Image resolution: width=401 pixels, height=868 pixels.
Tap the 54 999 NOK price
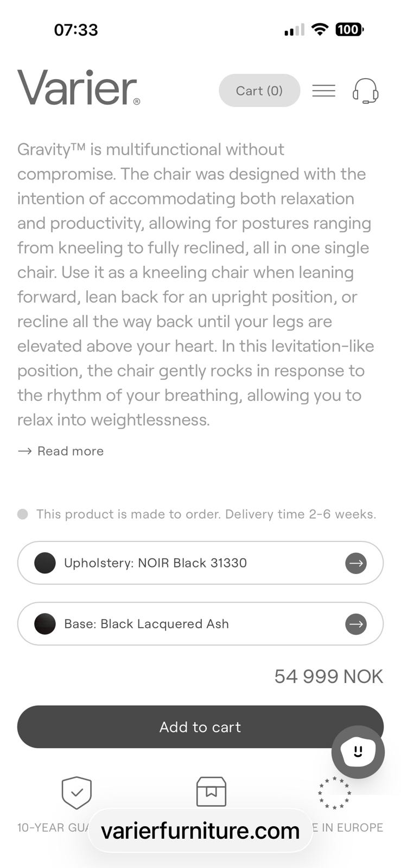click(328, 676)
